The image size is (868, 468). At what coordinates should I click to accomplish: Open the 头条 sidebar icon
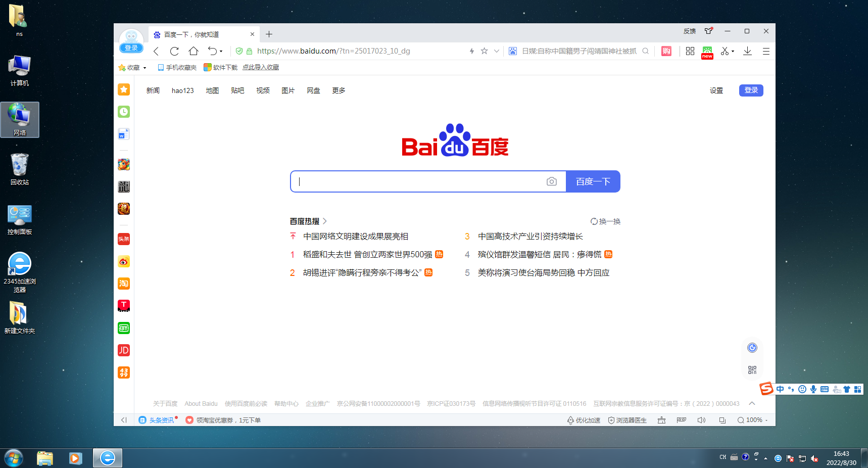click(x=124, y=239)
